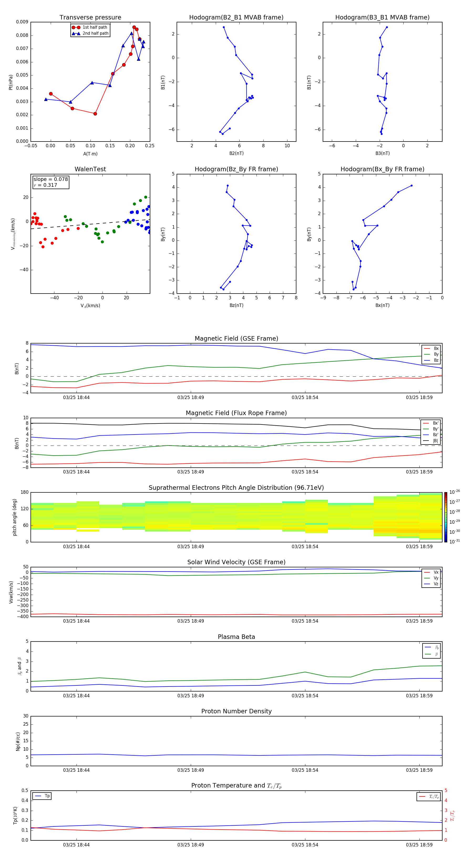Click the 'Pt(nPa)' y-axis label
Image resolution: width=473 pixels, height=868 pixels.
(11, 82)
